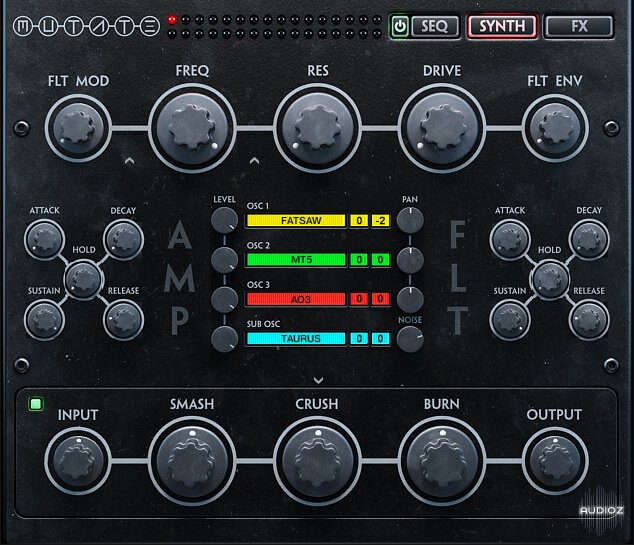Click the OSC 2 green second value field
Viewport: 634px width, 545px height.
point(380,260)
